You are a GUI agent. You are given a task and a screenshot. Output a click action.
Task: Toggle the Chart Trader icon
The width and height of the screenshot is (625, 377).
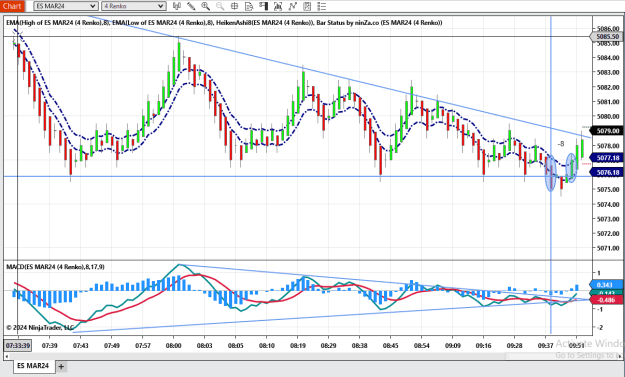(x=263, y=6)
